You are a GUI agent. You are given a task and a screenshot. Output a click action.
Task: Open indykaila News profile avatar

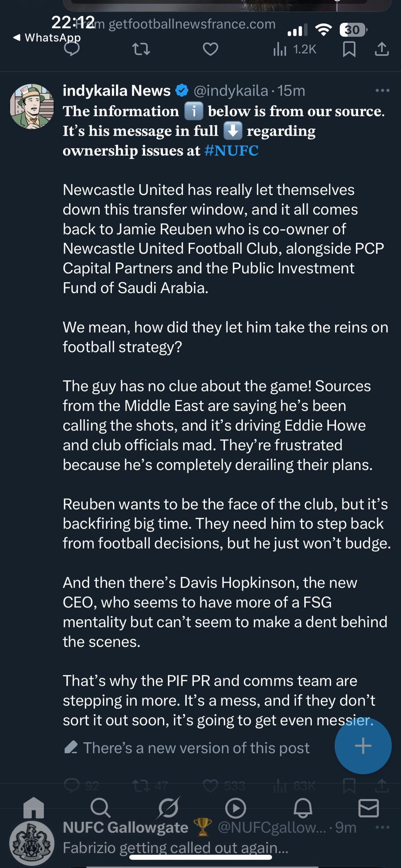[x=32, y=106]
